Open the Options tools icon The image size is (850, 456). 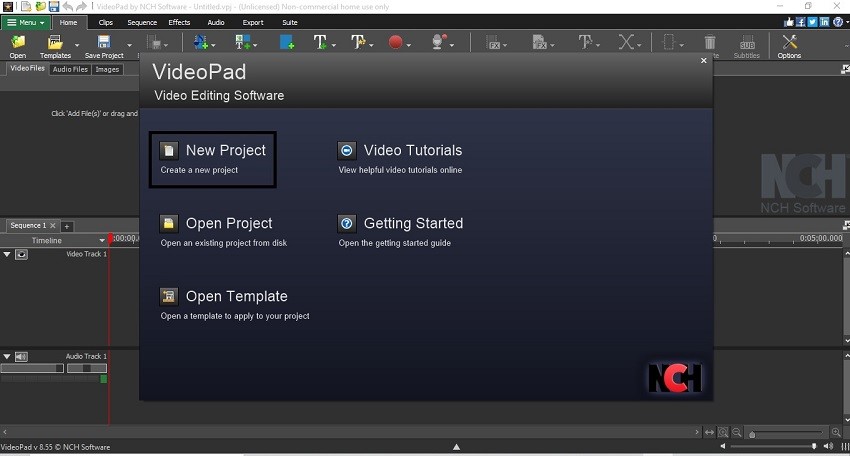(789, 44)
